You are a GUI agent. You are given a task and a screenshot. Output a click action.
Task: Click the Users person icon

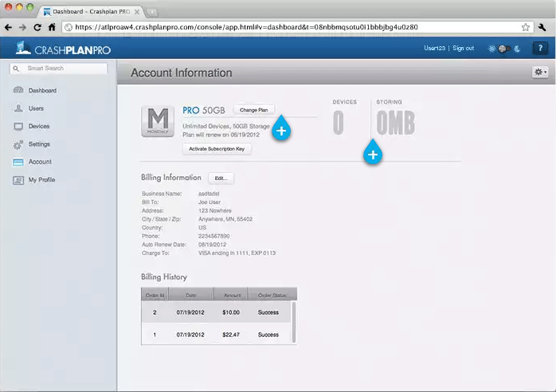tap(18, 108)
